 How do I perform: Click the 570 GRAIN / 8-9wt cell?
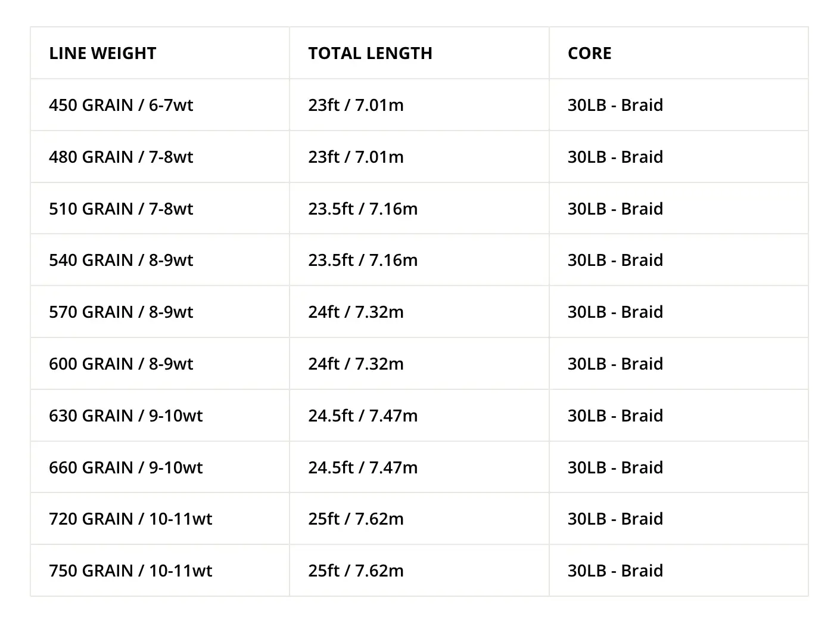121,312
